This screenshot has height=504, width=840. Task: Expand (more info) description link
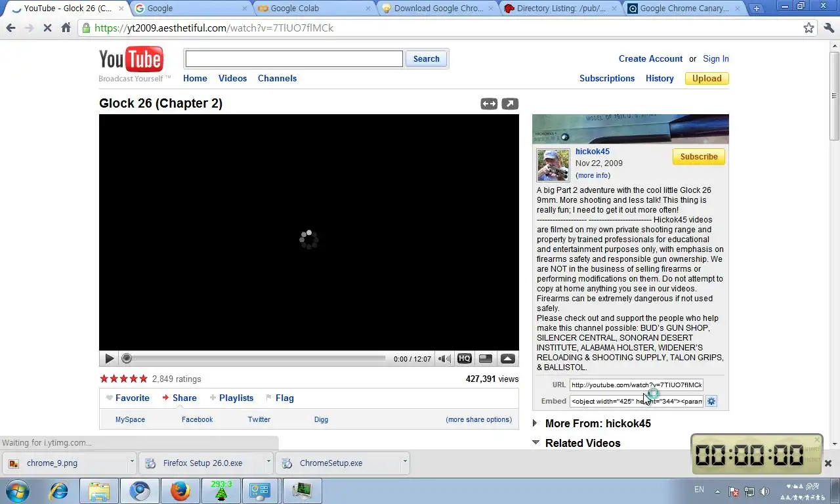593,175
